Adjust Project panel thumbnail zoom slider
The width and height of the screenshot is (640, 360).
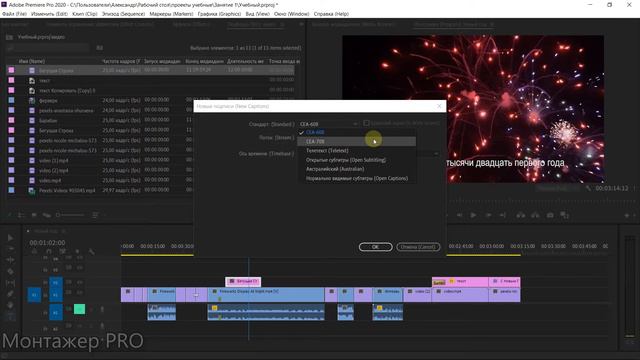click(x=70, y=215)
